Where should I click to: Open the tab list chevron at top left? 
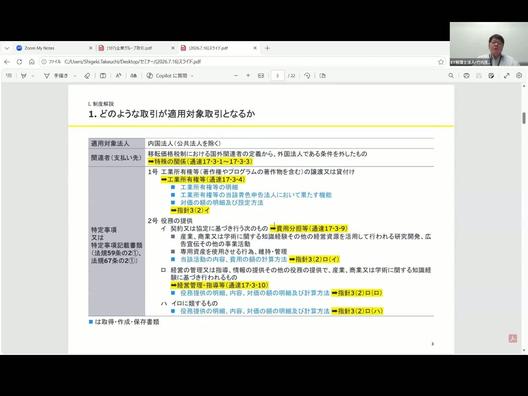coord(7,48)
